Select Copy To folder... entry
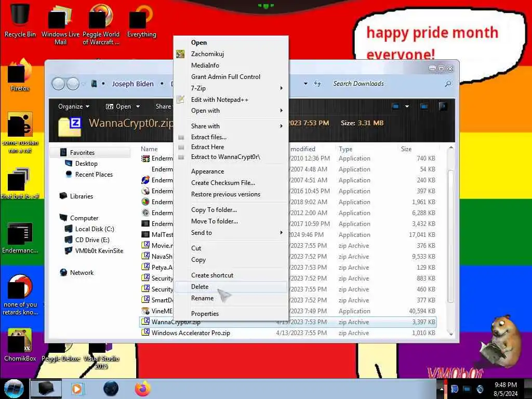Screen dimensions: 532x399 tap(231, 210)
